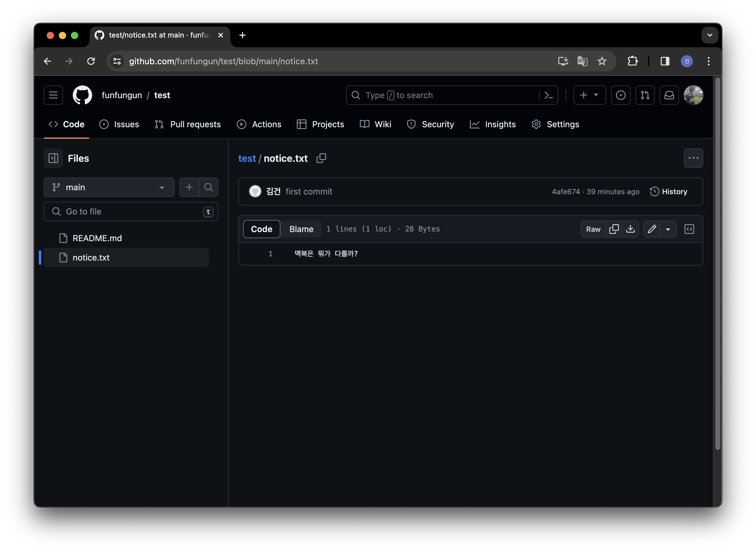Switch to Blame view
This screenshot has width=756, height=552.
pos(301,229)
